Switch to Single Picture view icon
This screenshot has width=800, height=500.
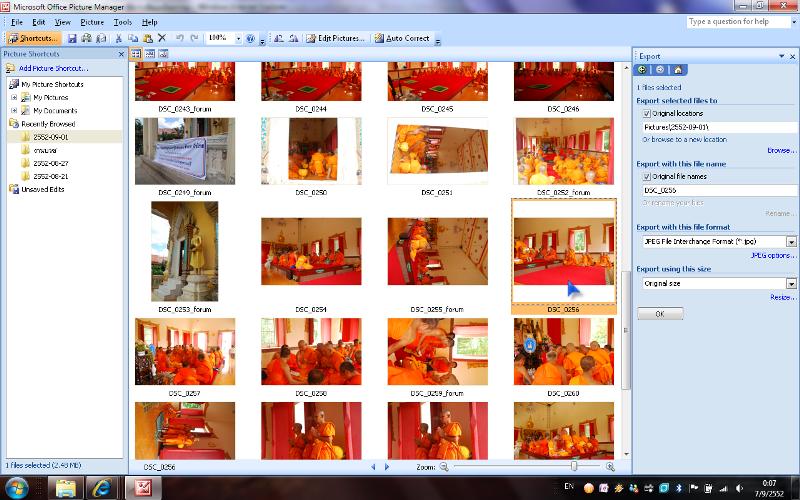(163, 54)
